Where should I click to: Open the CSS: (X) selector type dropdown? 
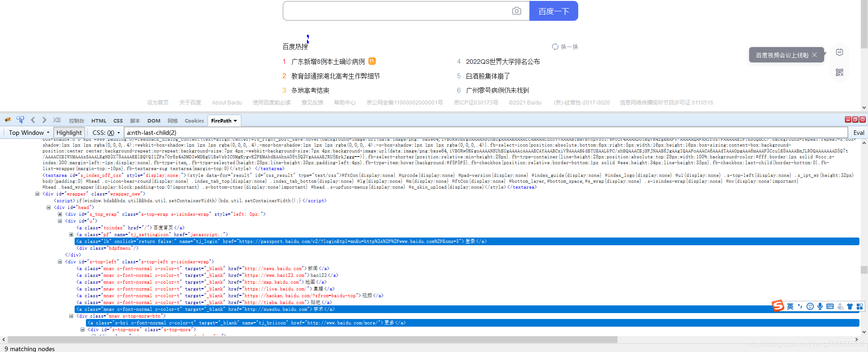click(x=106, y=133)
